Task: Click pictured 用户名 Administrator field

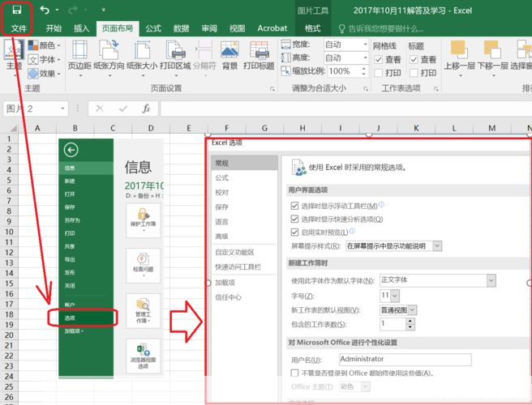Action: tap(405, 360)
